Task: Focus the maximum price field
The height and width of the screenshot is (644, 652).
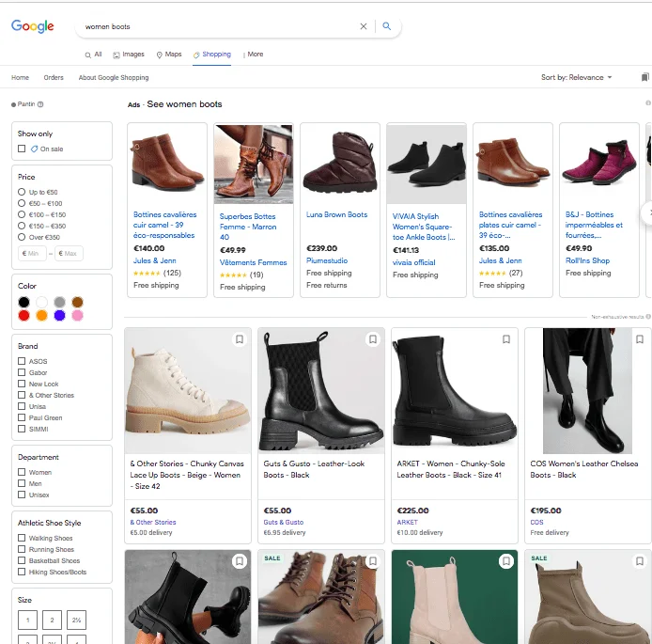Action: pyautogui.click(x=69, y=253)
